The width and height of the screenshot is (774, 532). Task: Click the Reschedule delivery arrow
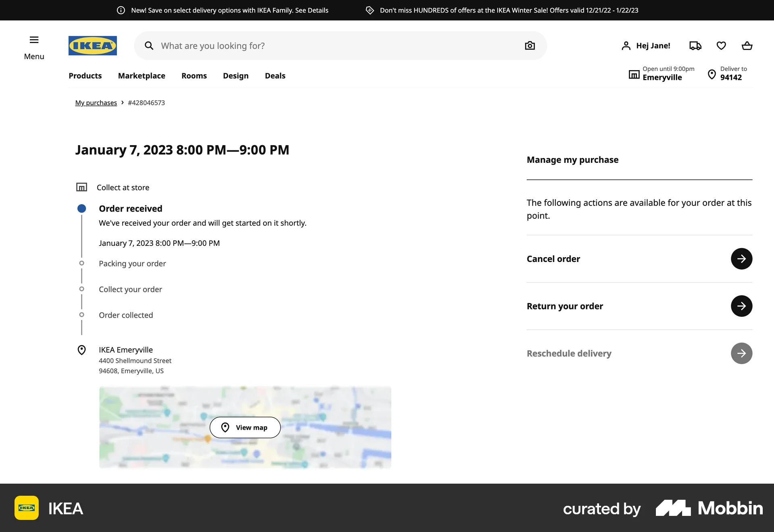(741, 353)
